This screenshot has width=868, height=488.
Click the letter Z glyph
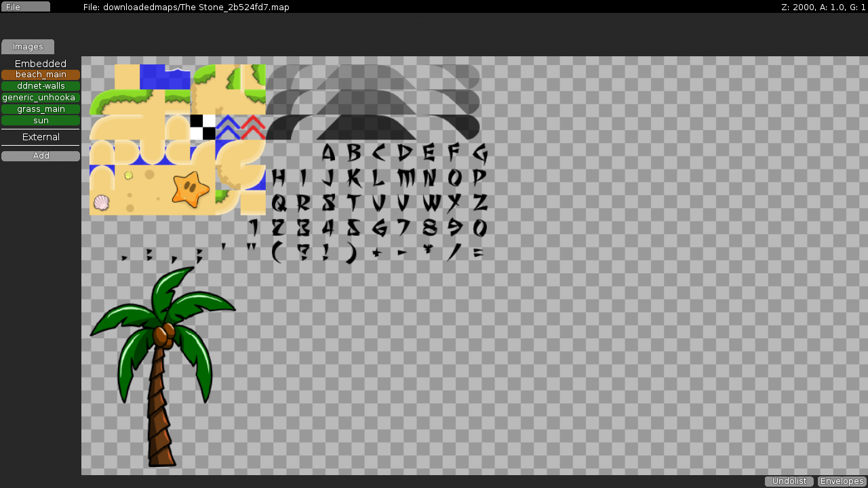point(480,203)
